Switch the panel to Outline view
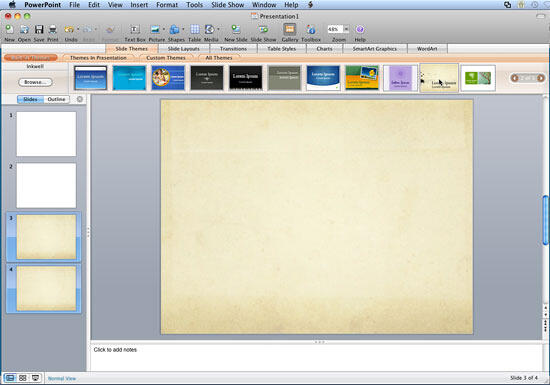 (56, 99)
